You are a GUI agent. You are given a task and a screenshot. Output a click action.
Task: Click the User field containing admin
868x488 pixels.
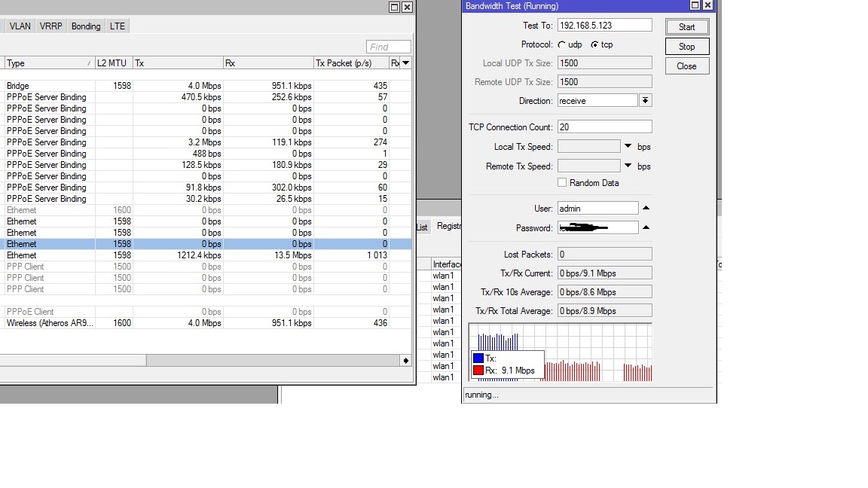598,209
